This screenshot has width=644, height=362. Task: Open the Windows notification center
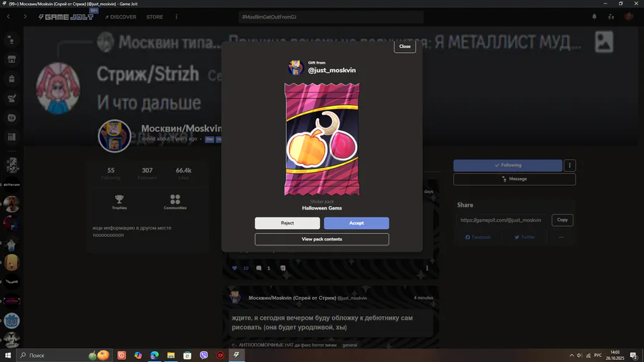[x=634, y=356]
